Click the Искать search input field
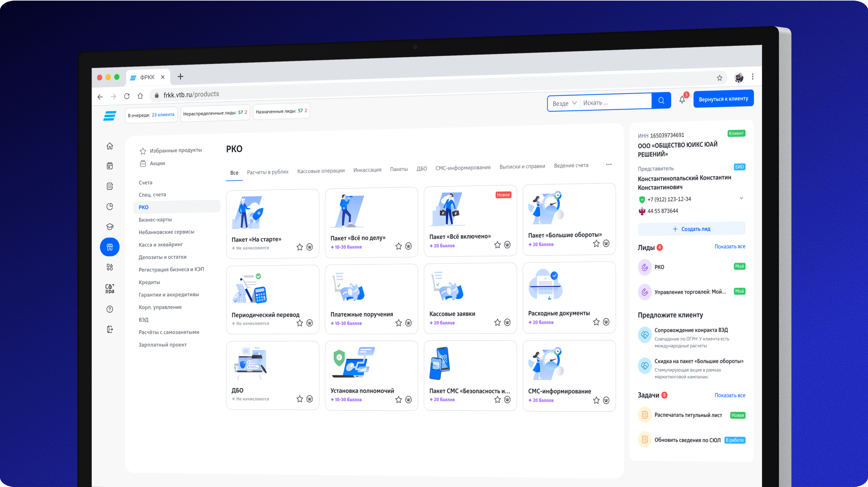Image resolution: width=868 pixels, height=487 pixels. (x=616, y=103)
